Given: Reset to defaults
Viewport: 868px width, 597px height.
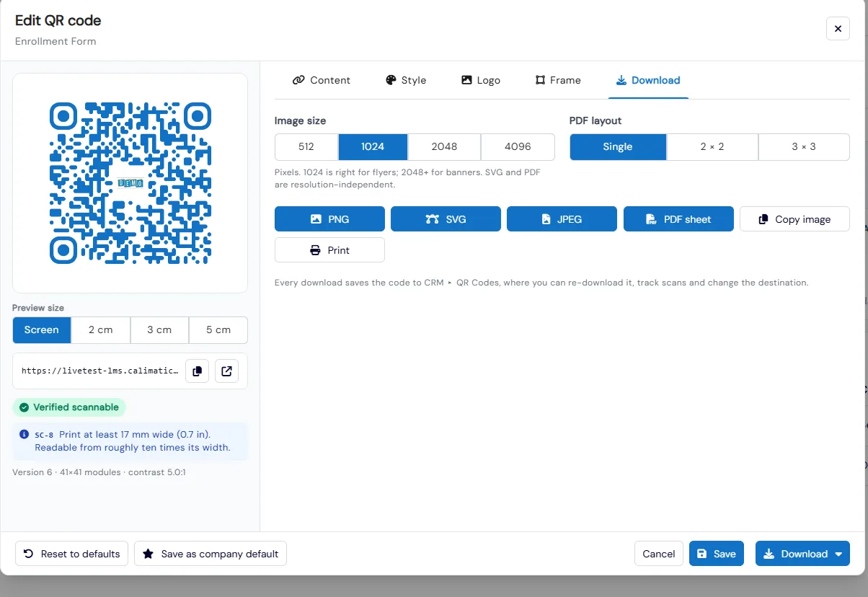Looking at the screenshot, I should 72,554.
